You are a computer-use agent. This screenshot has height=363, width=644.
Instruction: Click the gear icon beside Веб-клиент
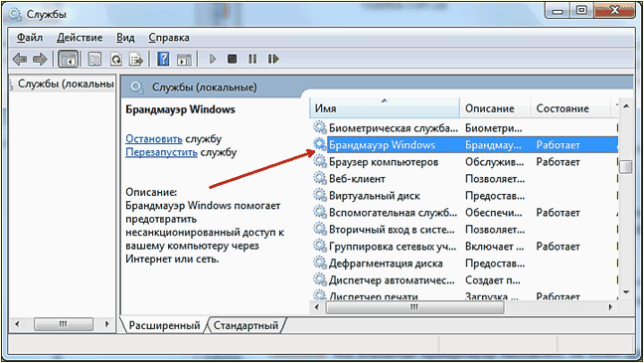click(320, 178)
